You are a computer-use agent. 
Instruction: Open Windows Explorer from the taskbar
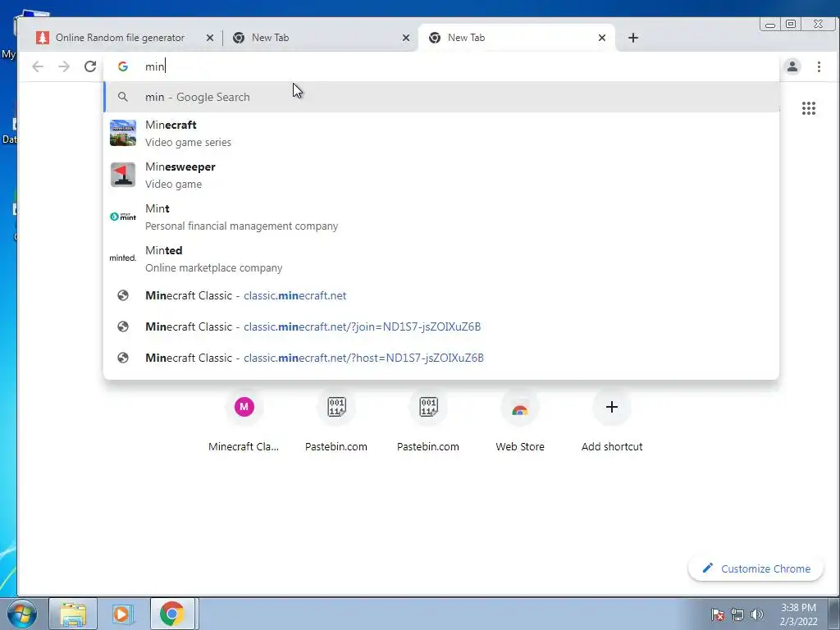(73, 614)
